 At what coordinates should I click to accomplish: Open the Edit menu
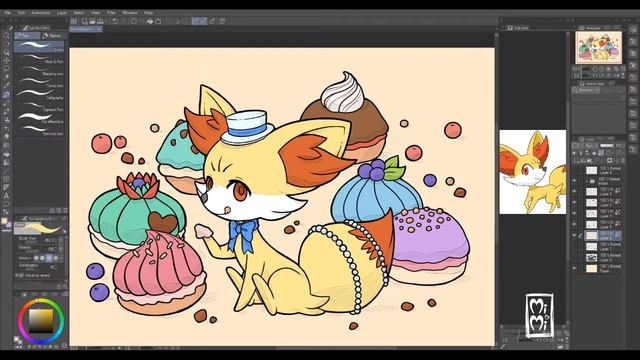pos(21,13)
